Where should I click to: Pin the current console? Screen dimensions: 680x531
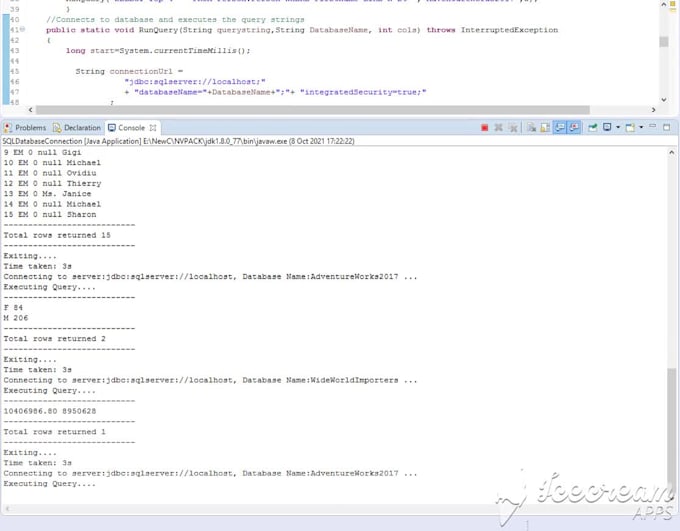[x=592, y=127]
